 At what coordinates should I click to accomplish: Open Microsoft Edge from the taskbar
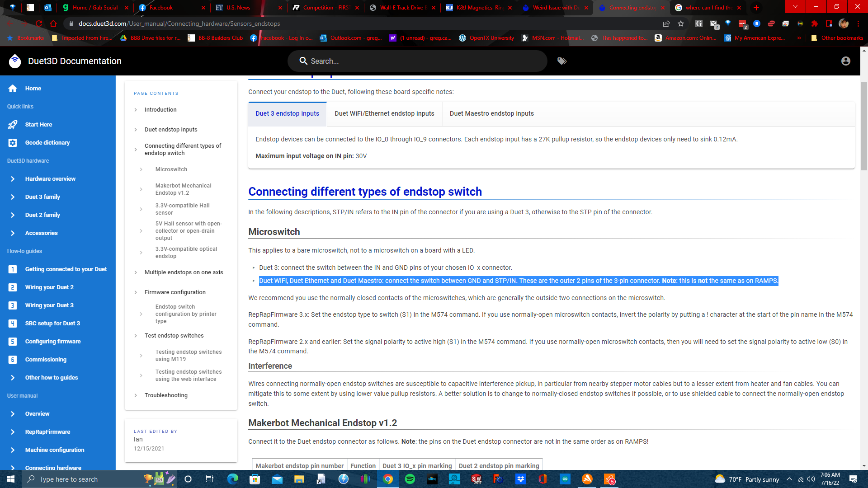click(233, 479)
